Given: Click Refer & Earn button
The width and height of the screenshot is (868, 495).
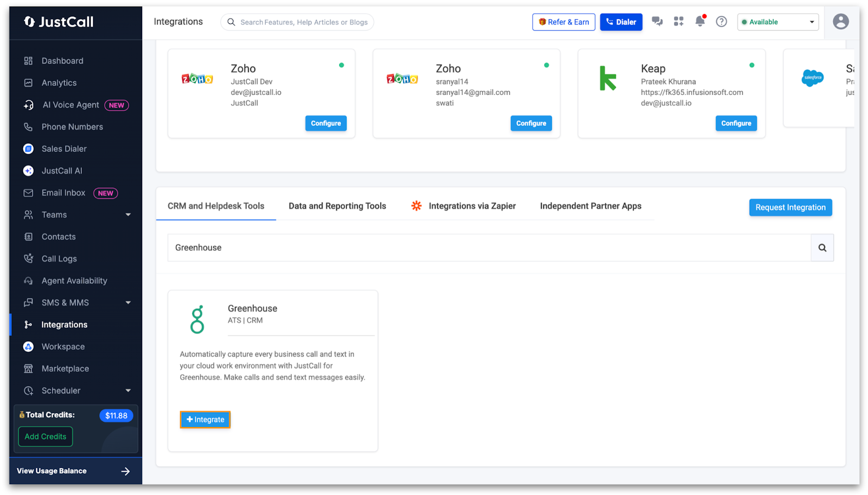Looking at the screenshot, I should [x=564, y=22].
